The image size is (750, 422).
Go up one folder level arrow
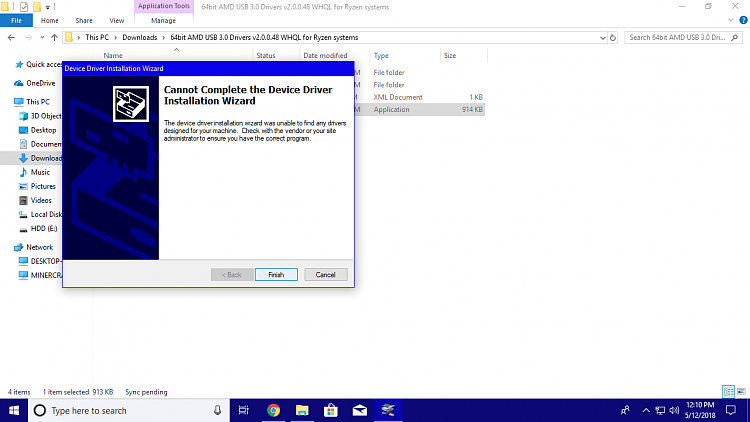tap(54, 37)
